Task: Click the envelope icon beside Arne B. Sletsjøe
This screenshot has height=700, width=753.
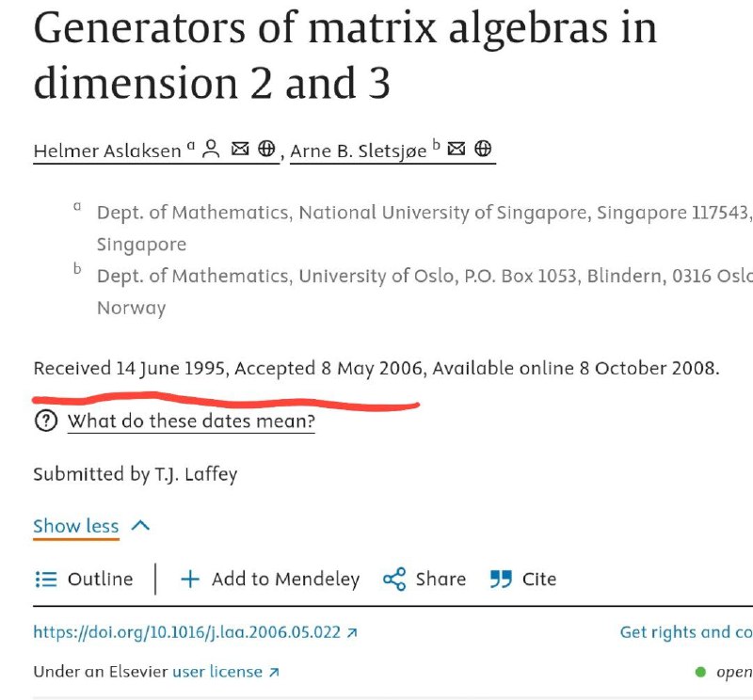Action: pos(457,149)
